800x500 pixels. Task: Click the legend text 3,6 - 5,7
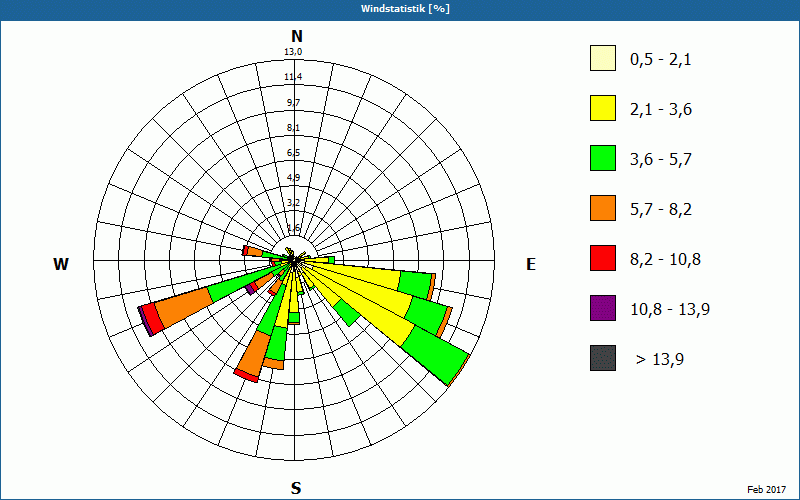click(x=661, y=160)
